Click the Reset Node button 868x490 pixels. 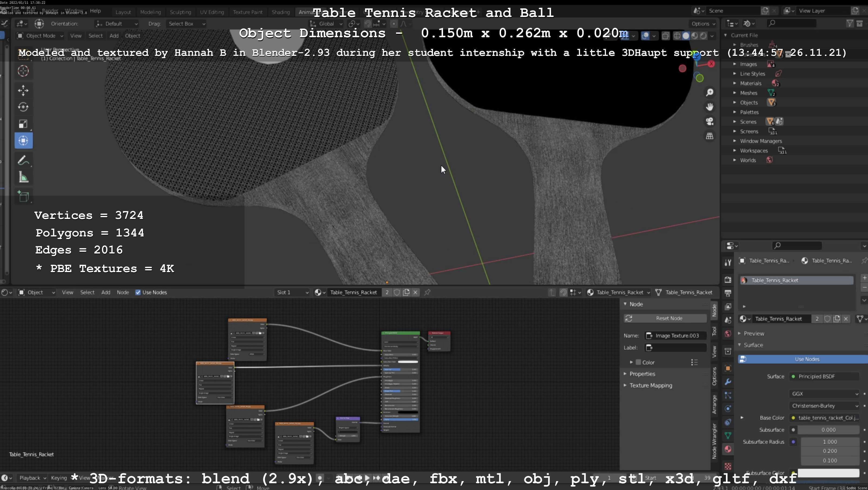[668, 318]
